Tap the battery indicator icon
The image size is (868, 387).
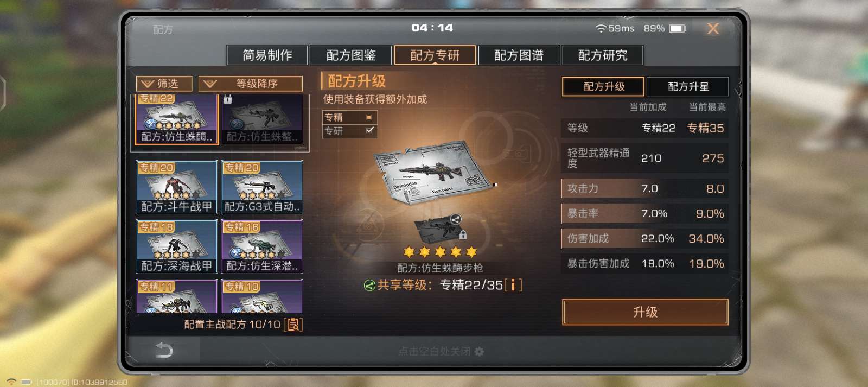click(678, 28)
